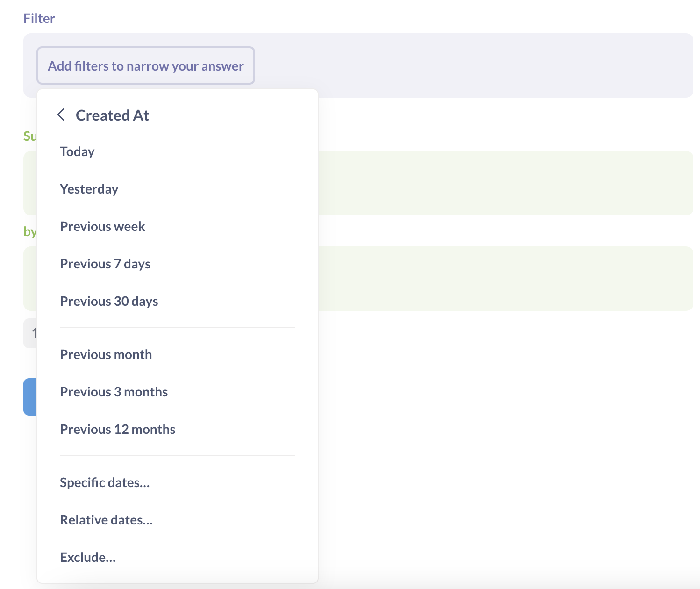The width and height of the screenshot is (700, 589).
Task: Click the gray box partly hidden behind the popup
Action: click(30, 333)
